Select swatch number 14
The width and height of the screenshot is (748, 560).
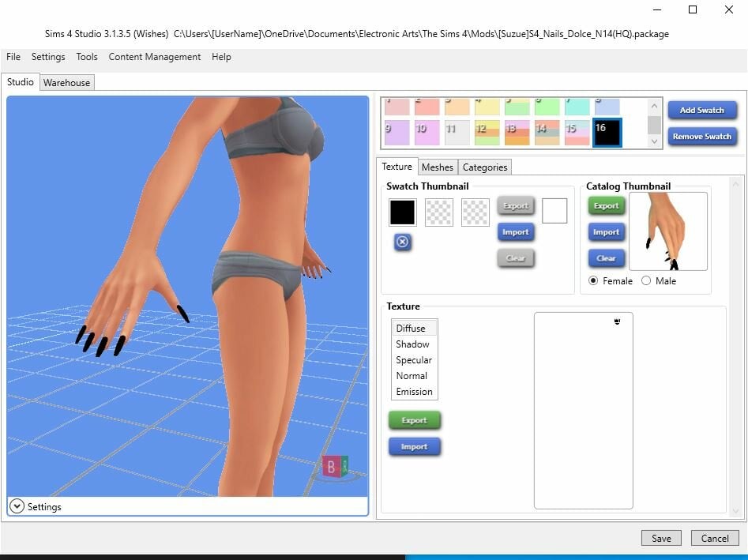coord(547,133)
